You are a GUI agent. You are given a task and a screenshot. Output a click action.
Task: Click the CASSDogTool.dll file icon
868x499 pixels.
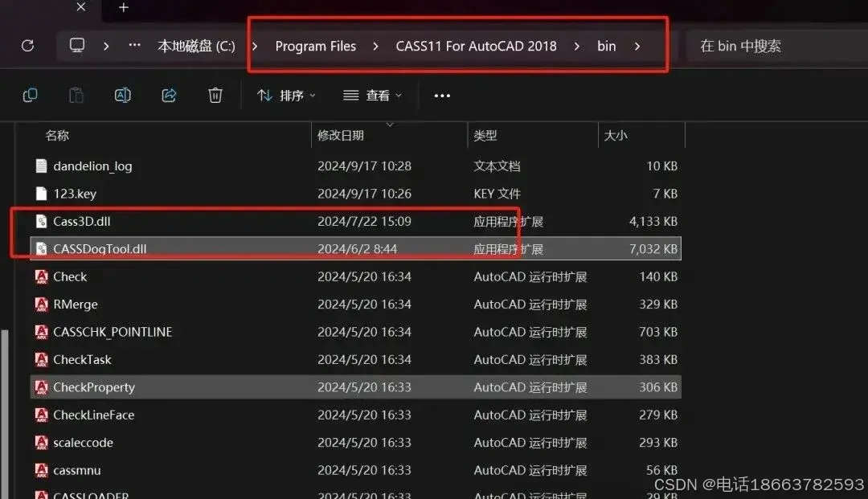click(42, 248)
